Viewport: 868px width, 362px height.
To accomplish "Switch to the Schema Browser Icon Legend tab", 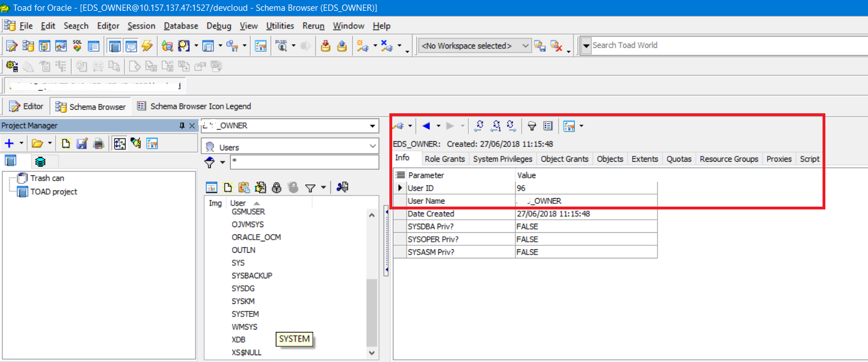I will pyautogui.click(x=194, y=106).
